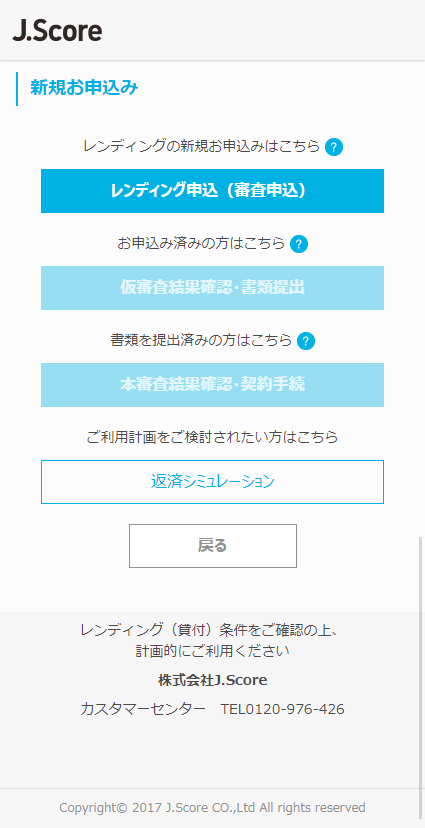Image resolution: width=425 pixels, height=828 pixels.
Task: Go back with the 戻る button
Action: point(213,546)
